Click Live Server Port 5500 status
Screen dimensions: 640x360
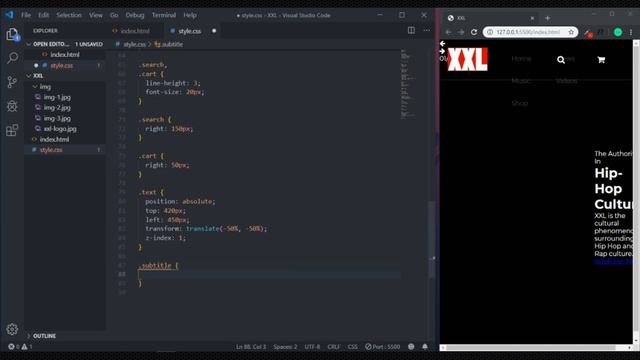point(382,347)
